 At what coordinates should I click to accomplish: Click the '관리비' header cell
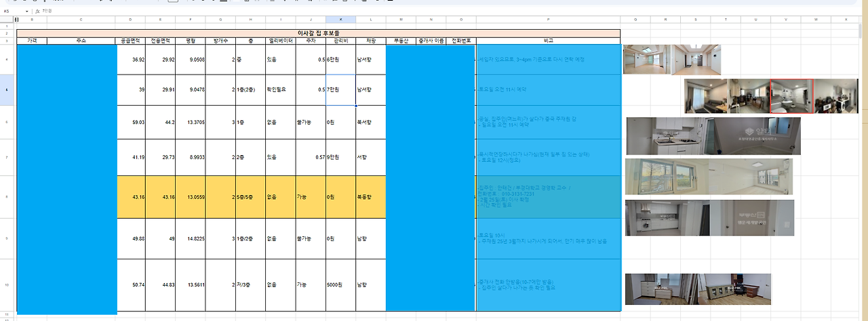point(340,41)
